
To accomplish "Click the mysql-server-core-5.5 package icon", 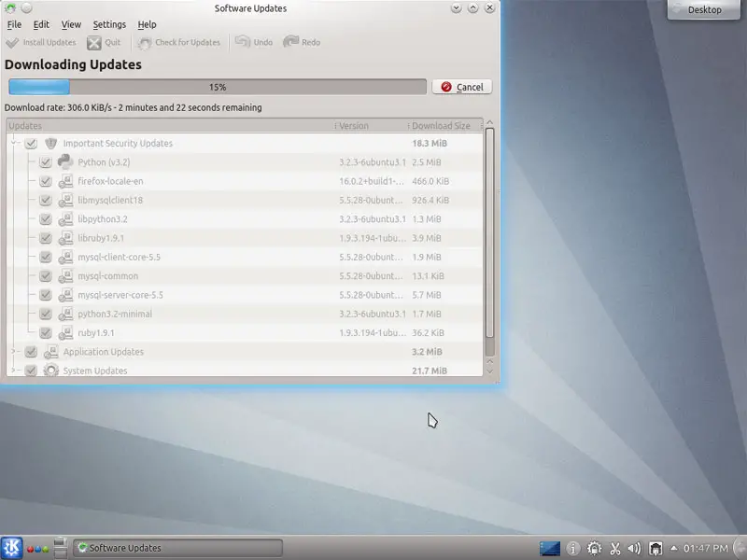I will (x=65, y=295).
